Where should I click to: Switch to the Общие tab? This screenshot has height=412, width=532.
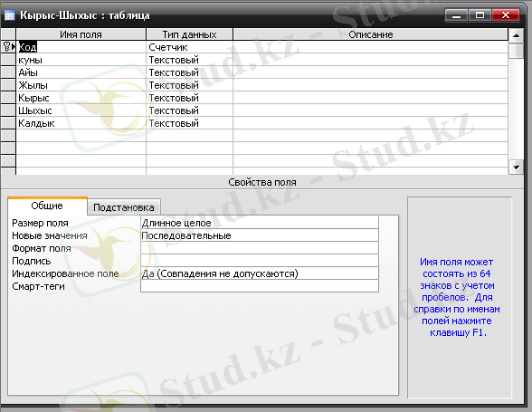click(47, 206)
